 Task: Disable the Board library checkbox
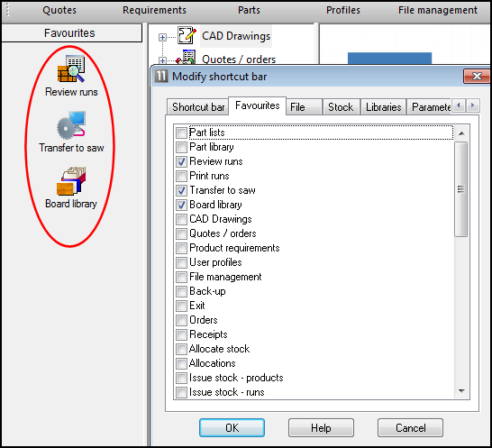point(181,205)
